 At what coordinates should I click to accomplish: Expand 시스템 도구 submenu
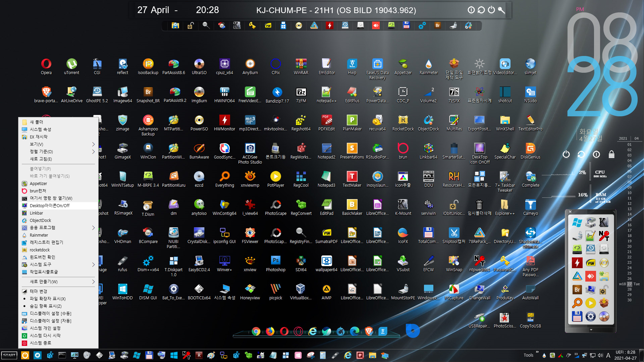(x=58, y=264)
